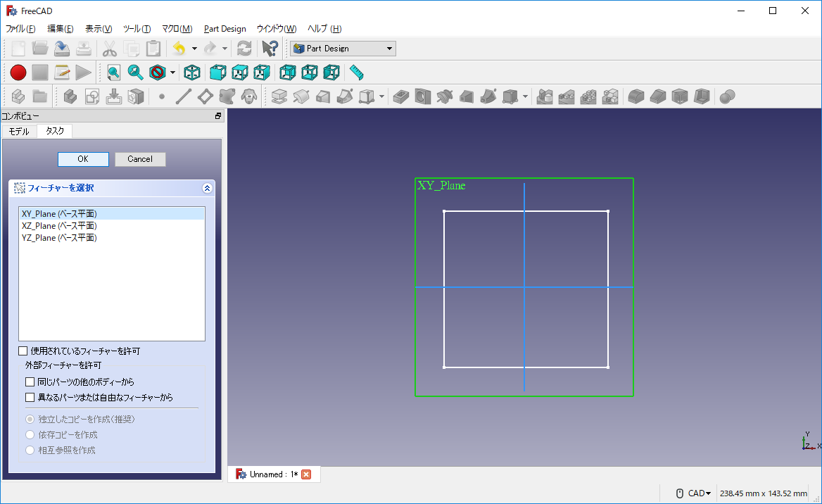Click the Pocket feature icon
The image size is (822, 504).
pyautogui.click(x=401, y=96)
